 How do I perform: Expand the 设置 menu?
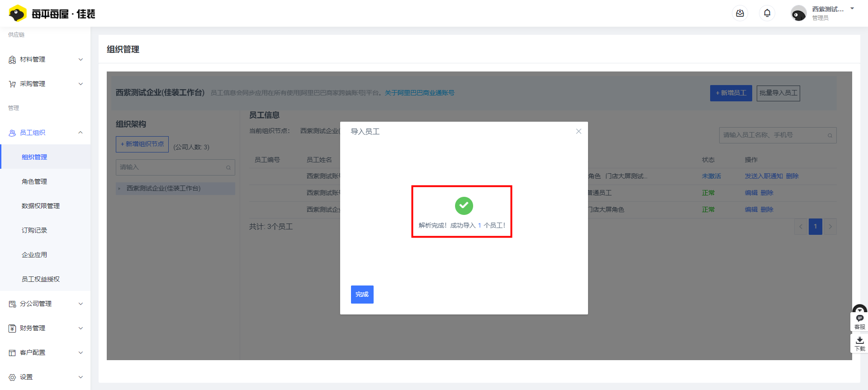pos(45,377)
